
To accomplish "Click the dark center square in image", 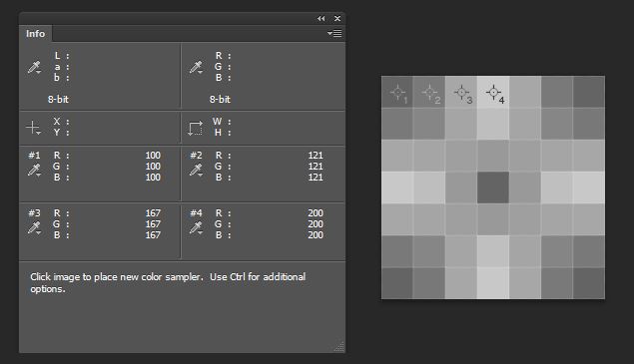I will pyautogui.click(x=493, y=187).
